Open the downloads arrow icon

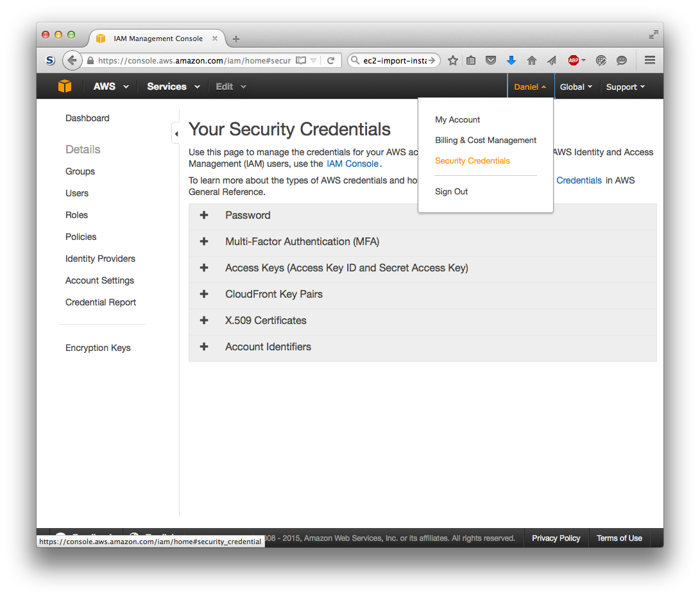(511, 60)
